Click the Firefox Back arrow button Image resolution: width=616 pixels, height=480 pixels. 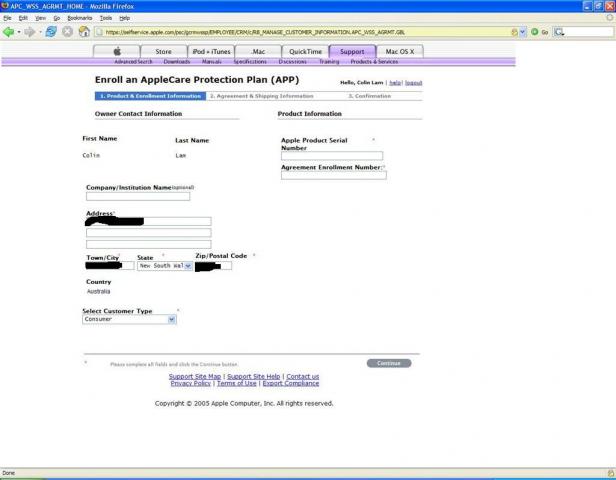[x=8, y=32]
